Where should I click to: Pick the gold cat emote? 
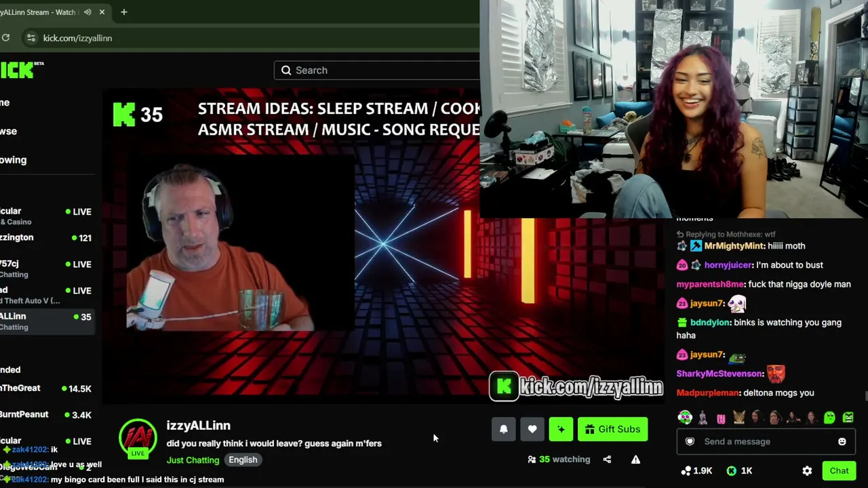pos(738,418)
